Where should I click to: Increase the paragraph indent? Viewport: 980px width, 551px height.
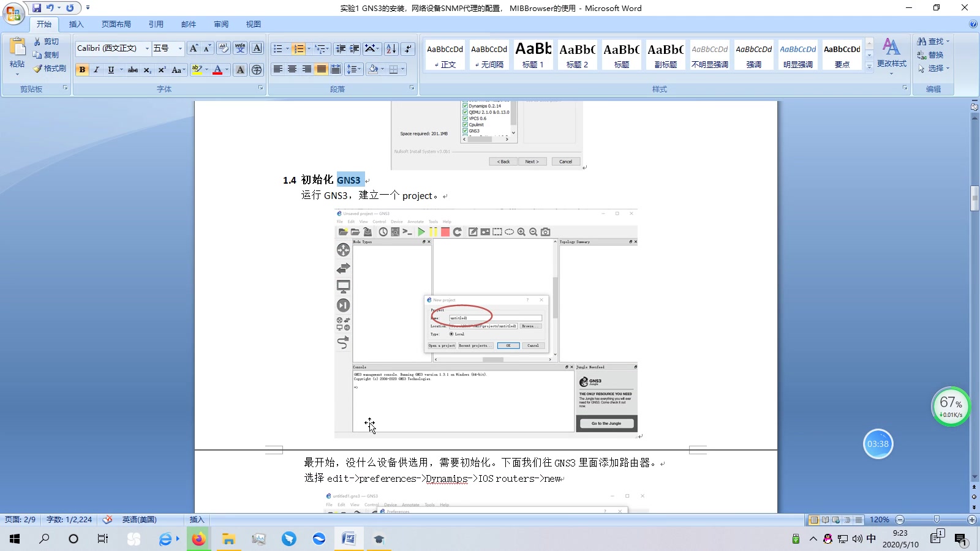point(355,48)
